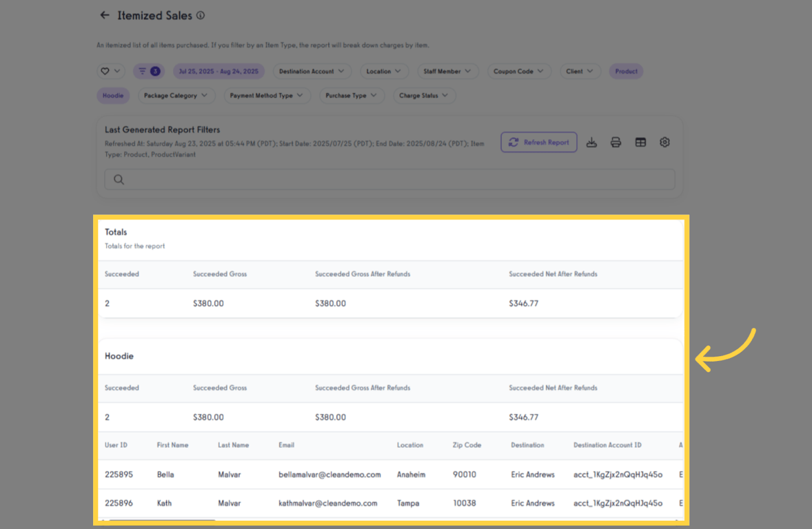Toggle the Product item type filter chip
812x529 pixels.
coord(626,71)
